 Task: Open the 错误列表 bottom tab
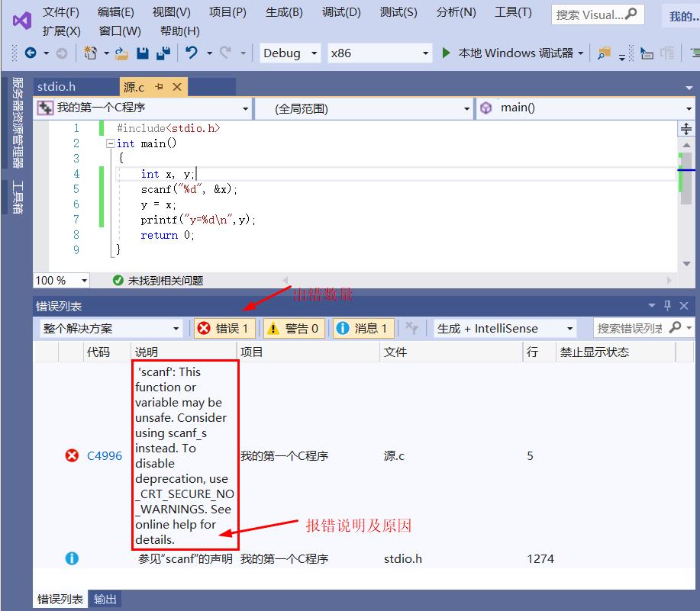tap(60, 599)
